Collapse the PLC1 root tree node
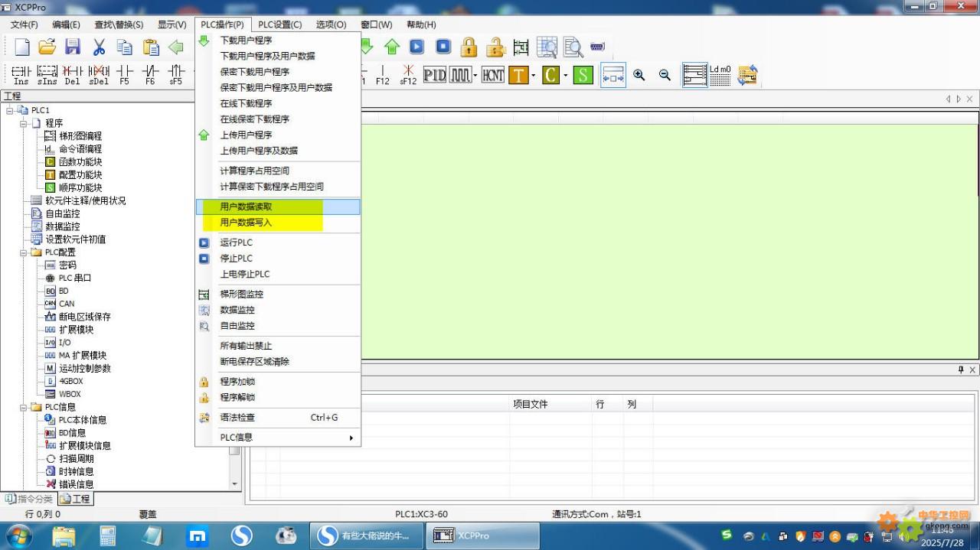 (10, 110)
